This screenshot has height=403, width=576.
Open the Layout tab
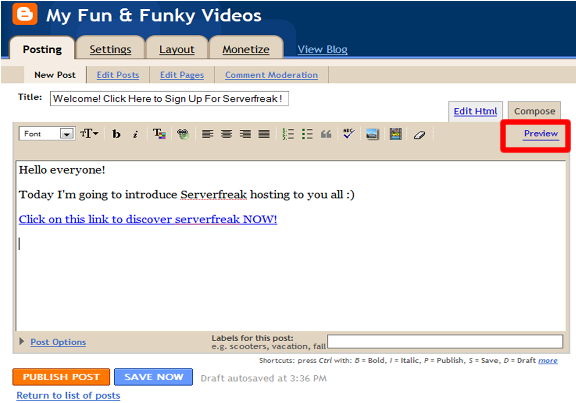177,49
